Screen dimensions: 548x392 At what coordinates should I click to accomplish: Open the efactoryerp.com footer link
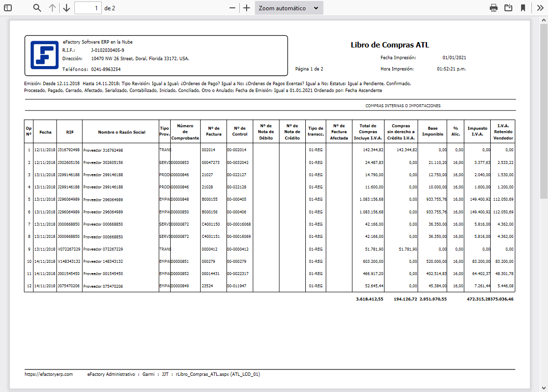point(48,374)
